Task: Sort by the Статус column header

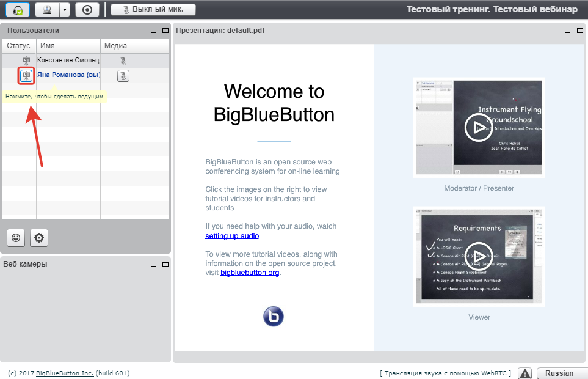Action: tap(20, 46)
